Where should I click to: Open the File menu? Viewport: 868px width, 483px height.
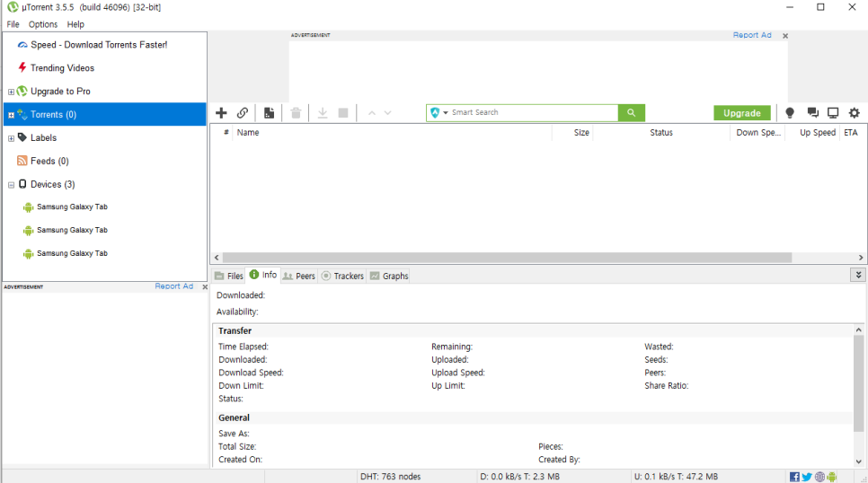pos(13,24)
